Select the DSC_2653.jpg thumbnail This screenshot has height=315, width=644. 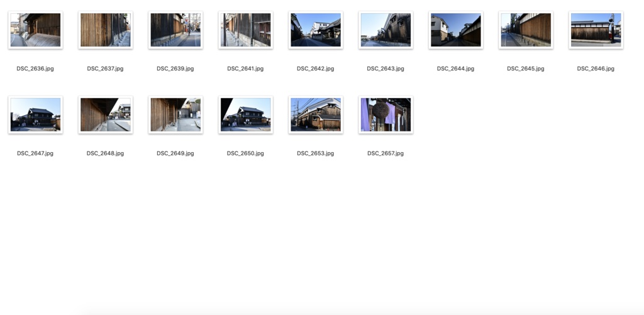[x=316, y=114]
